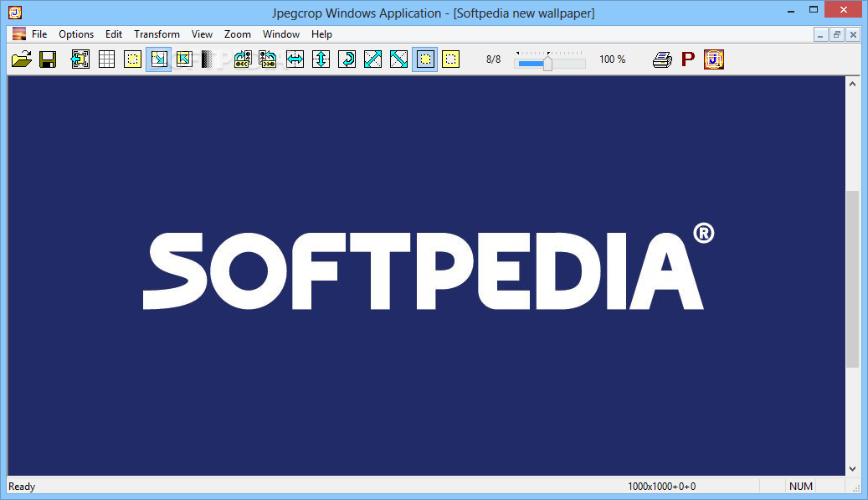Transverse image with the down-right diagonal arrow icon
Screen dimensions: 868x500
(398, 59)
